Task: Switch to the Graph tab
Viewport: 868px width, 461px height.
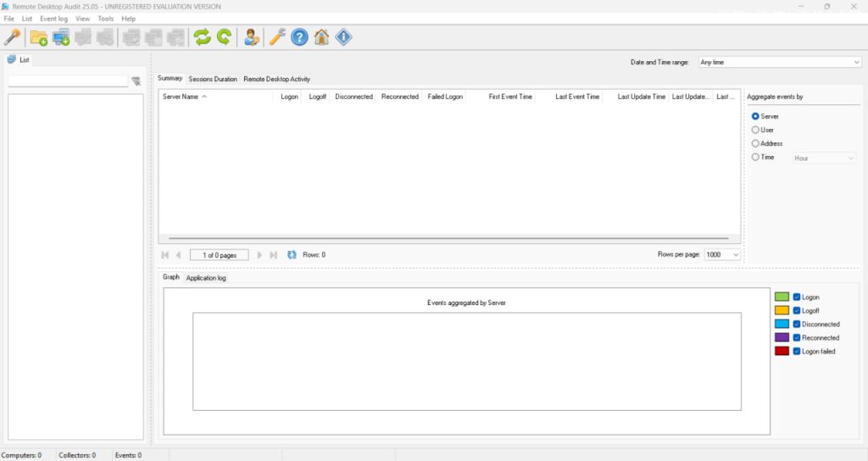Action: click(171, 277)
